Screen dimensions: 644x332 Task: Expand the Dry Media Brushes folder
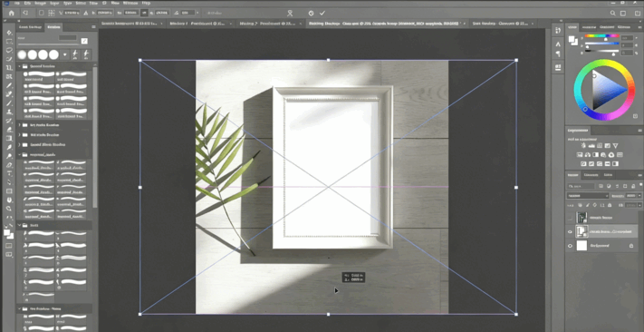click(19, 125)
